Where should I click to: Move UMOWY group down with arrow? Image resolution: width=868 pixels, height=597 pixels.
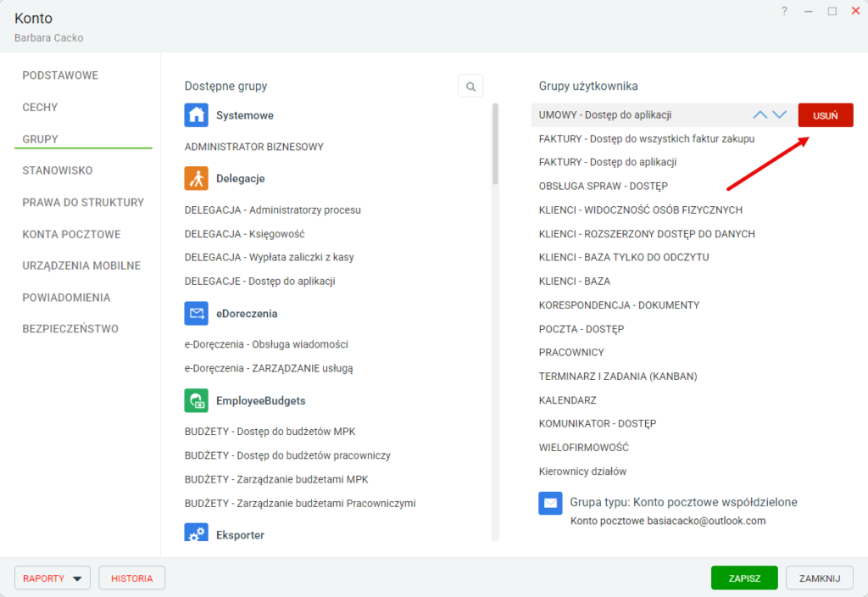[x=780, y=115]
